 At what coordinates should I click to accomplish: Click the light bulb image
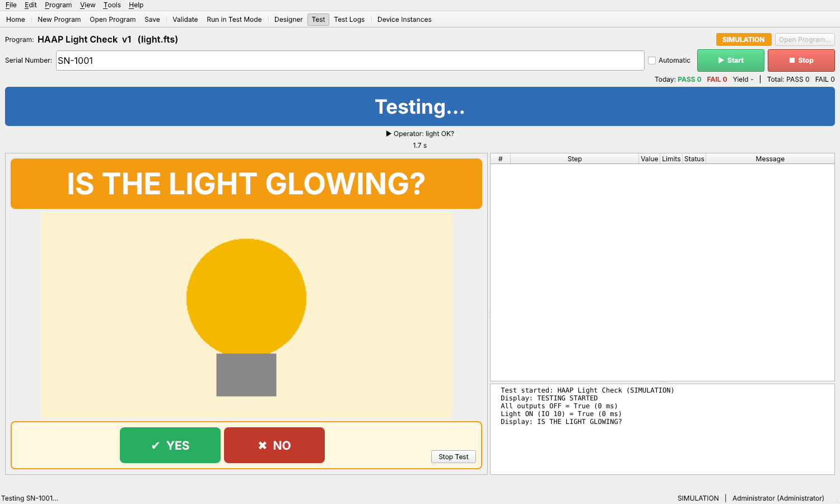coord(246,315)
